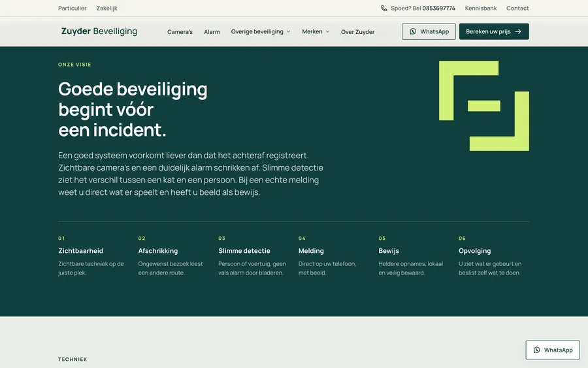This screenshot has height=368, width=588.
Task: Click the number label 04
Action: 302,238
